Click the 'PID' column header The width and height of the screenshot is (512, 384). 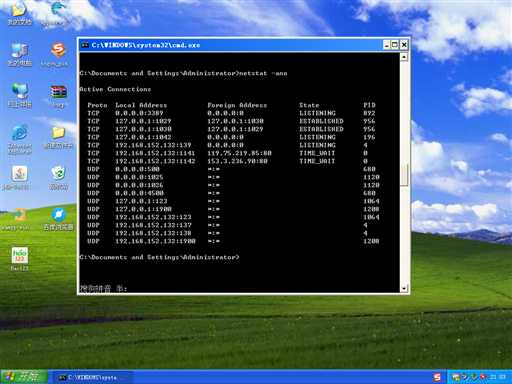coord(369,105)
